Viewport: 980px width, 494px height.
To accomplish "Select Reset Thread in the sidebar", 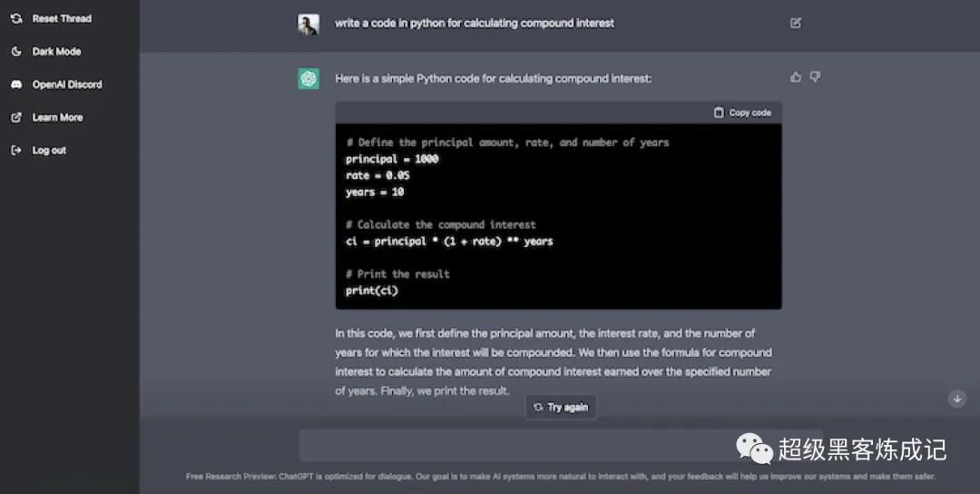I will pos(62,18).
